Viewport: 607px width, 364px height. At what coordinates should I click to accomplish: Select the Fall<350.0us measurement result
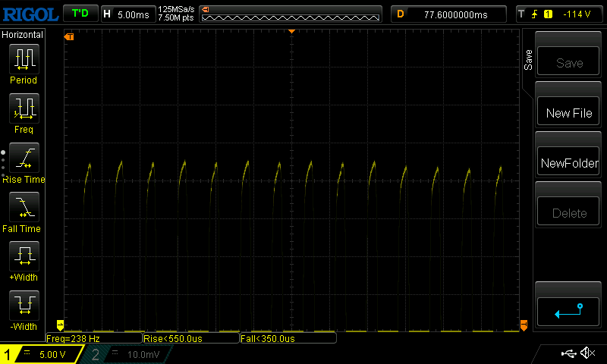[x=288, y=338]
